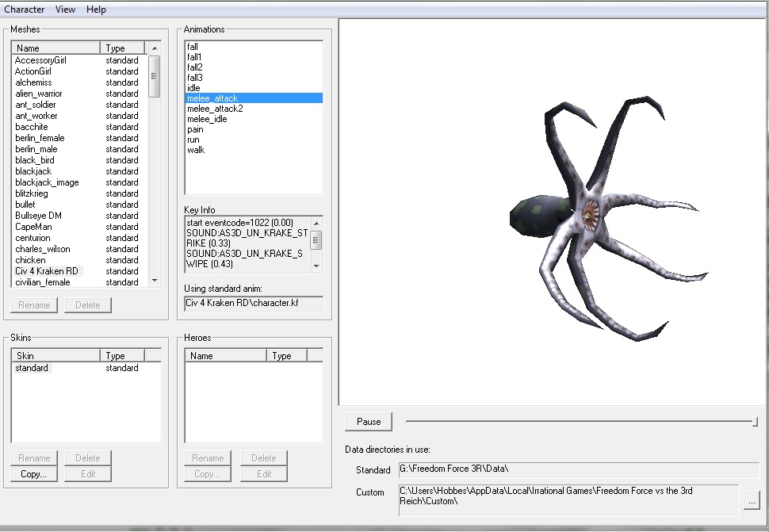Image resolution: width=769 pixels, height=532 pixels.
Task: Select bacchite mesh
Action: [x=79, y=127]
